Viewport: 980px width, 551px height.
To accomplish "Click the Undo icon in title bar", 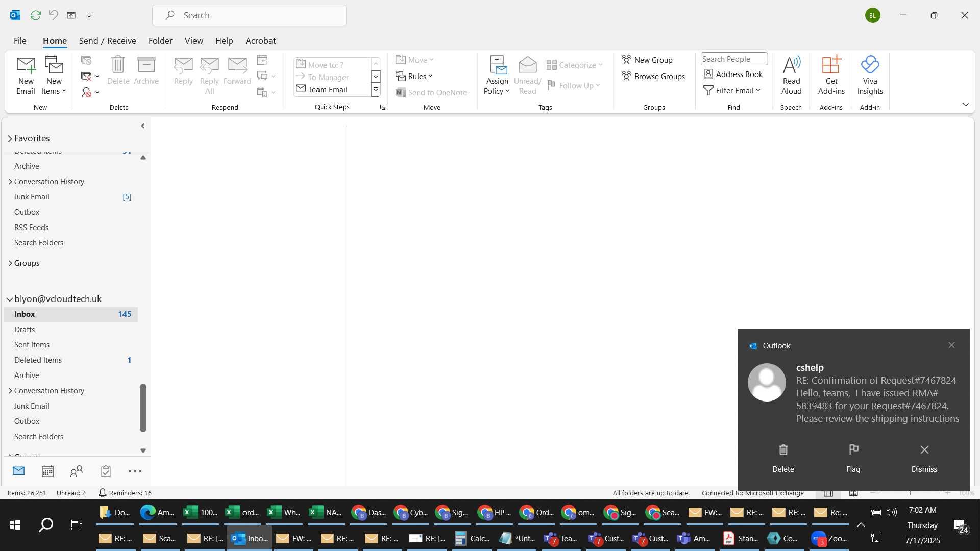I will [x=53, y=15].
